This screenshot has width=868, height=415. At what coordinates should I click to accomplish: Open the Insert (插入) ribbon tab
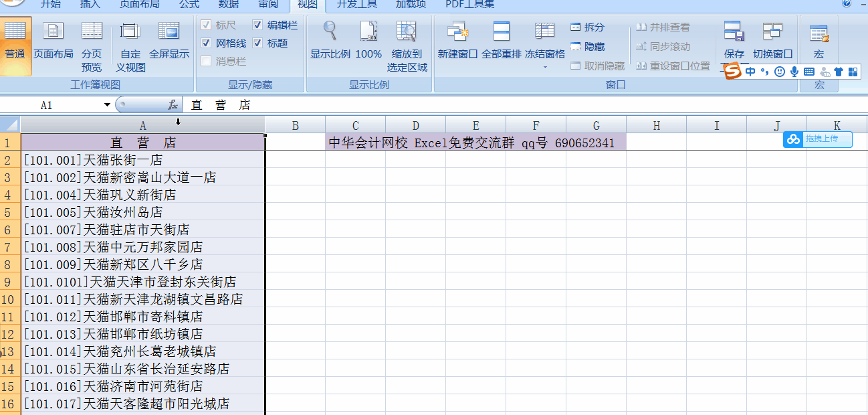pos(90,5)
